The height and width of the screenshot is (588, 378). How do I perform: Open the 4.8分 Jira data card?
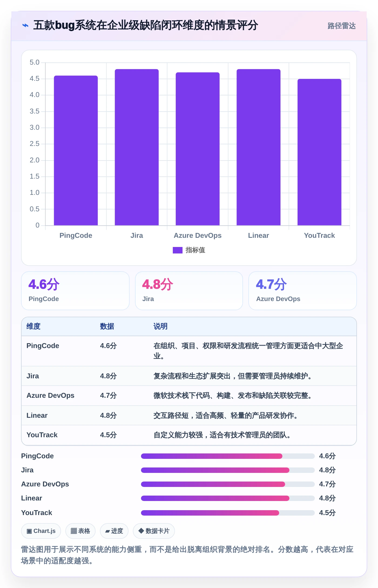pyautogui.click(x=189, y=291)
